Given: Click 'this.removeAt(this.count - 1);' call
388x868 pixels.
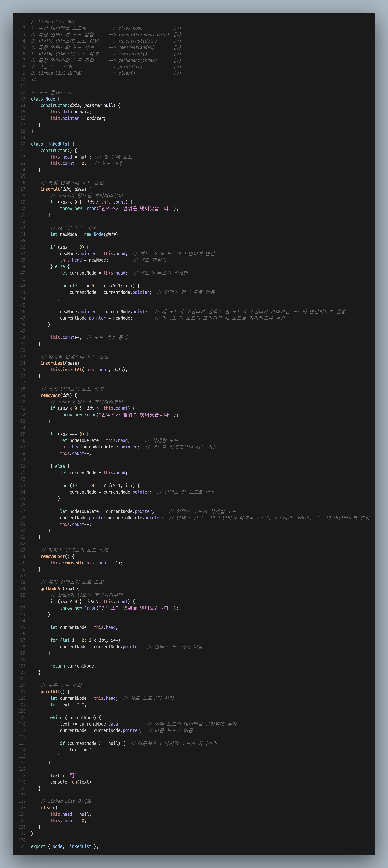Looking at the screenshot, I should click(x=86, y=563).
